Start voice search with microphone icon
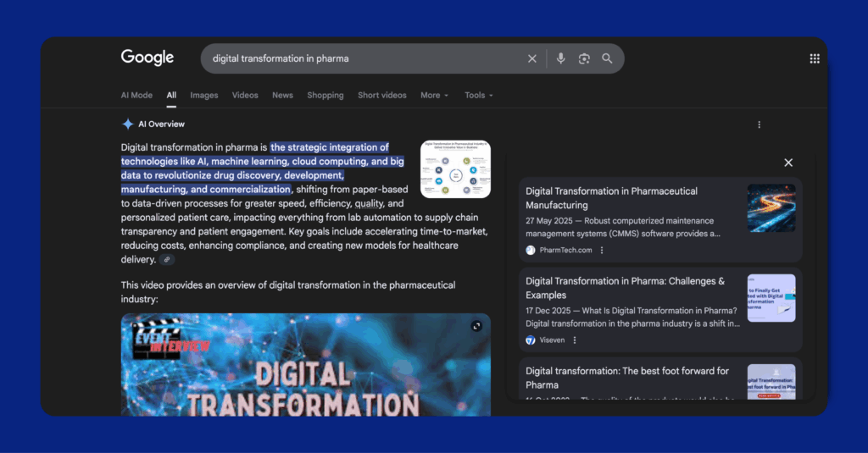 pyautogui.click(x=561, y=58)
